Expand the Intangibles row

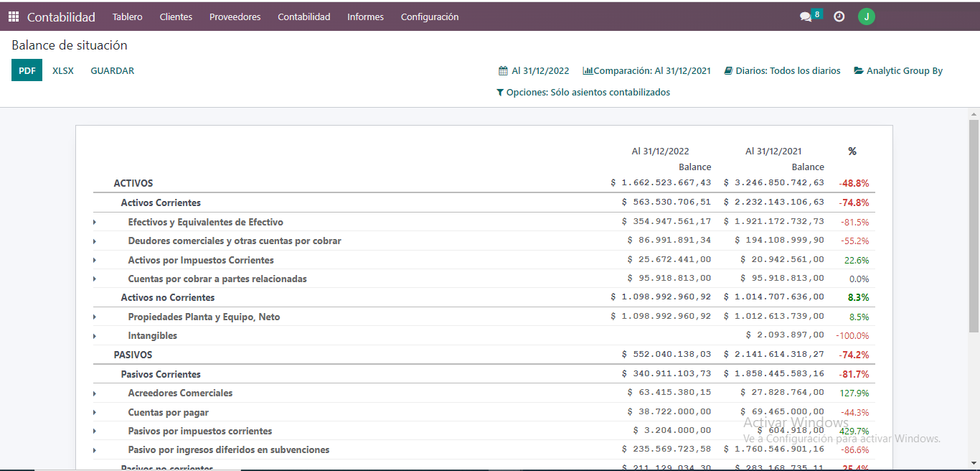pyautogui.click(x=95, y=336)
